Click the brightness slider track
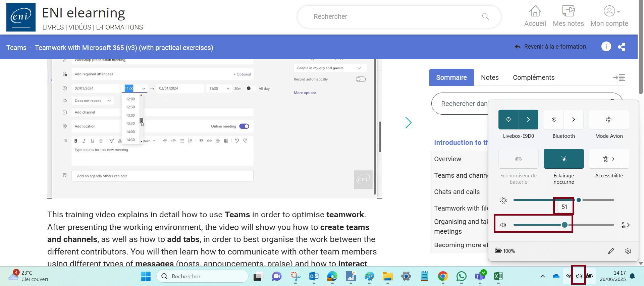Screen dimensions: 644x286 [563, 200]
